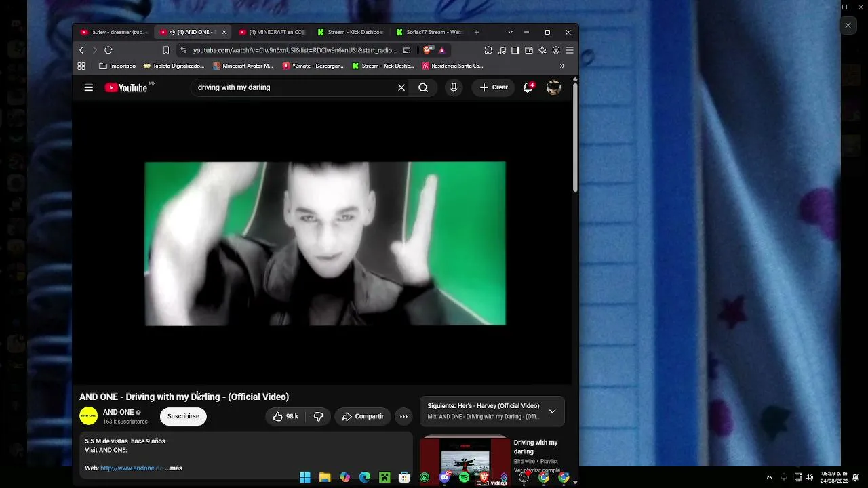Open more actions three-dot menu below video
868x488 pixels.
(x=403, y=416)
